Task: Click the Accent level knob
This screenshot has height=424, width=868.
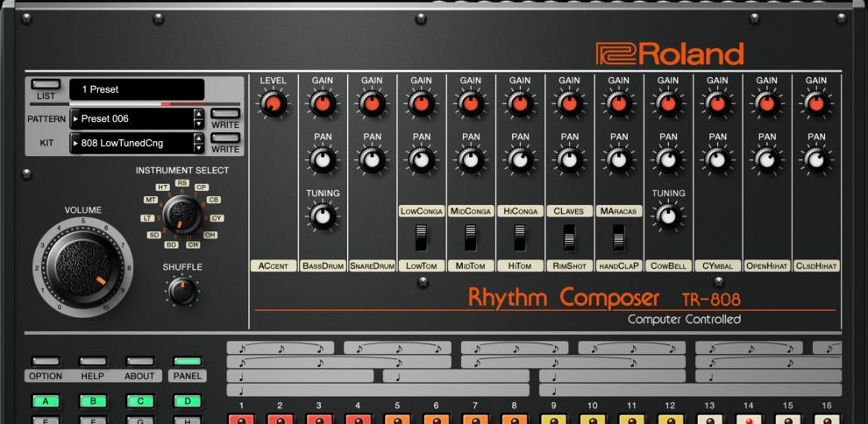Action: coord(273,105)
